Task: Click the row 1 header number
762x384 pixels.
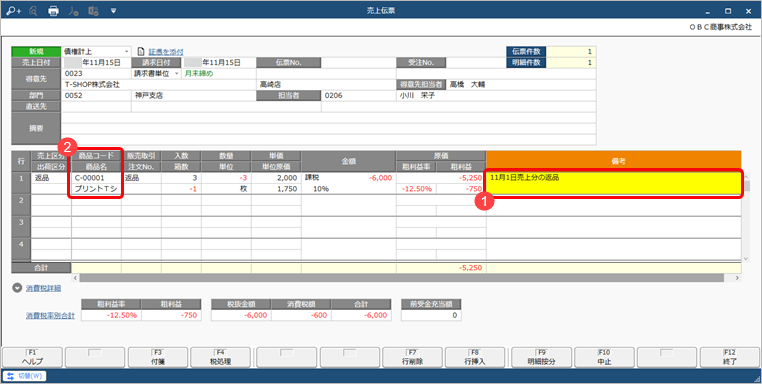Action: [x=21, y=184]
